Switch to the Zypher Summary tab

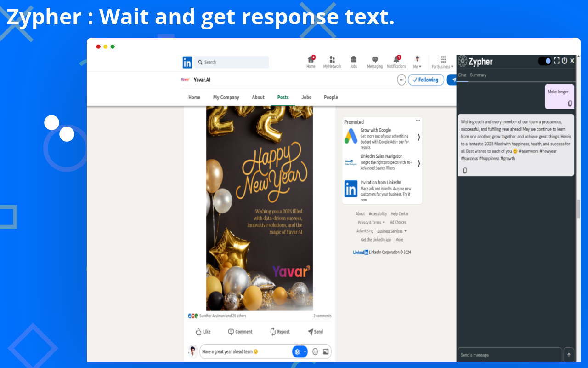[x=478, y=75]
